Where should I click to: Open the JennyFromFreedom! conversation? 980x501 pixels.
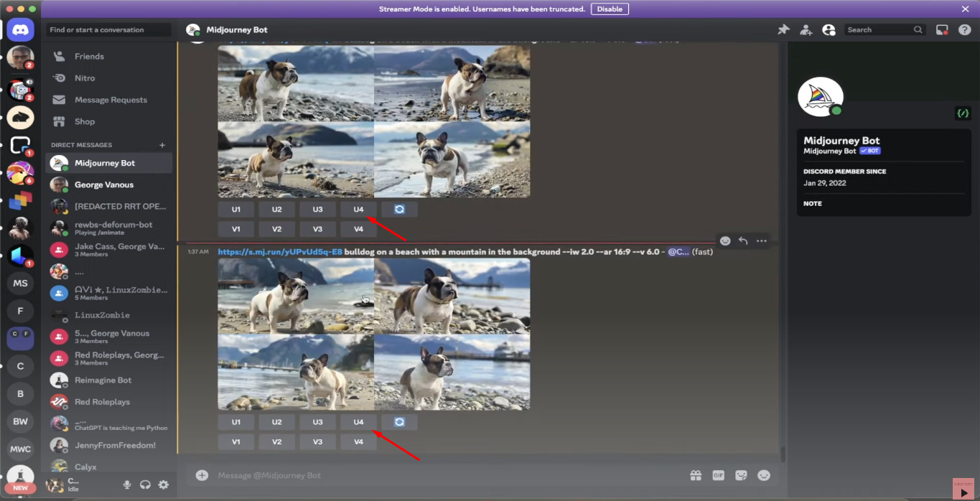pos(109,445)
